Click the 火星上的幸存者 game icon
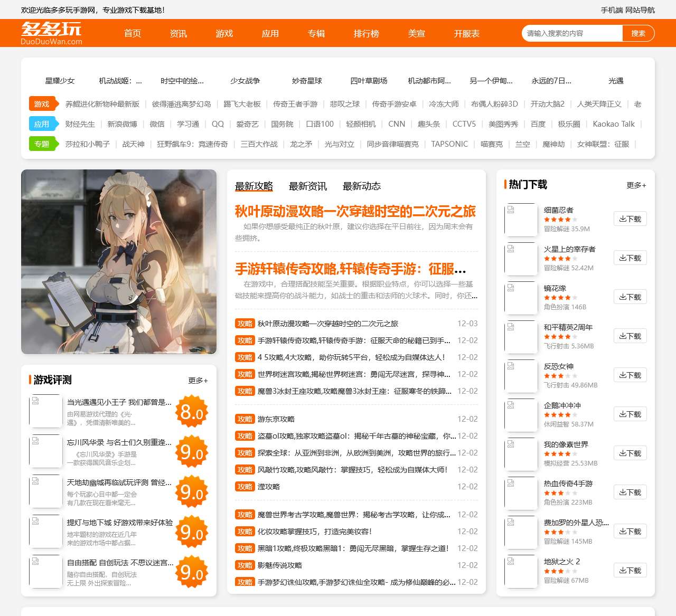The width and height of the screenshot is (676, 616). pos(521,259)
